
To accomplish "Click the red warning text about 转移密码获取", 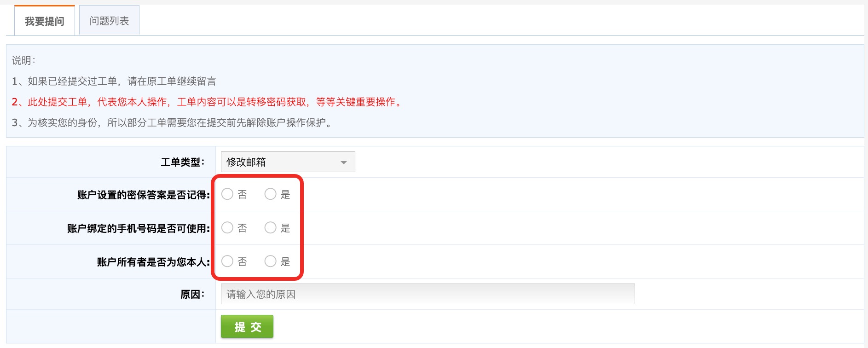I will [x=208, y=102].
